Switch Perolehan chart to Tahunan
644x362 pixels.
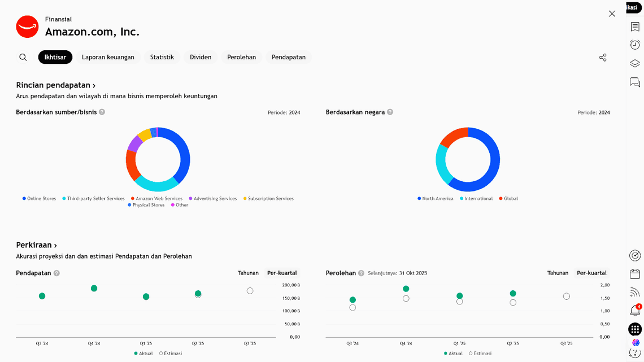558,273
